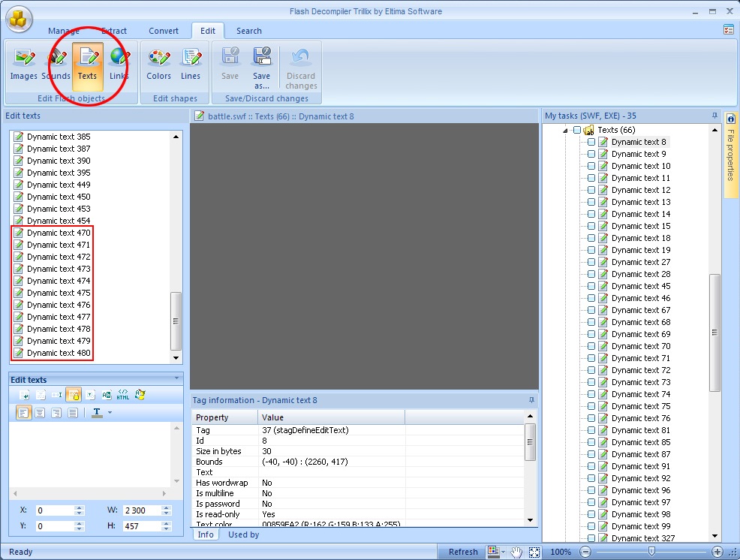Open the File properties side panel
The width and height of the screenshot is (740, 560).
click(731, 155)
